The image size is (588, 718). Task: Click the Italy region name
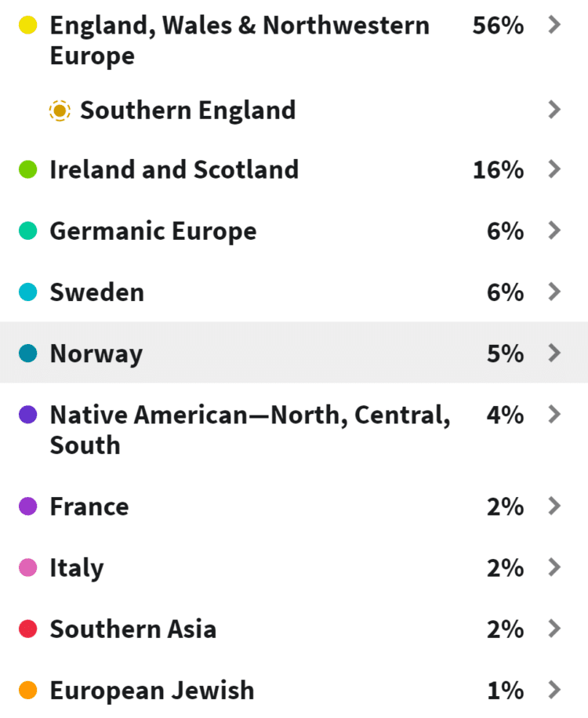pos(77,568)
